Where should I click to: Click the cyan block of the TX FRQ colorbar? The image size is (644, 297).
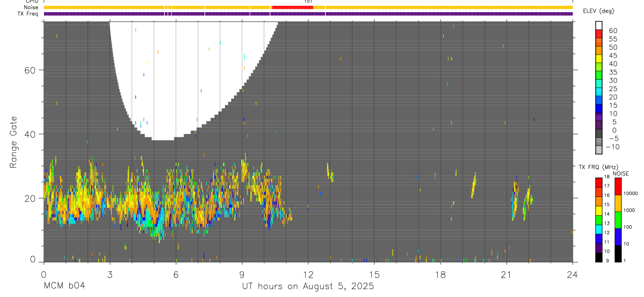click(x=599, y=229)
